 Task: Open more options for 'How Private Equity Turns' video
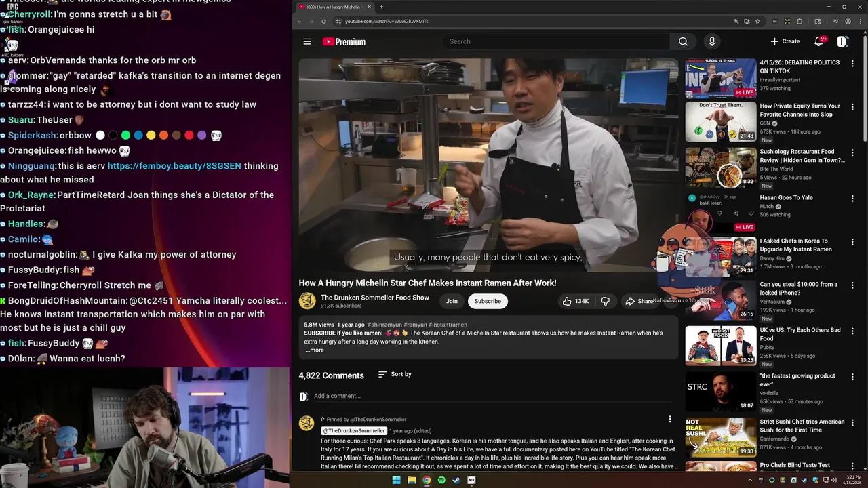coord(852,107)
